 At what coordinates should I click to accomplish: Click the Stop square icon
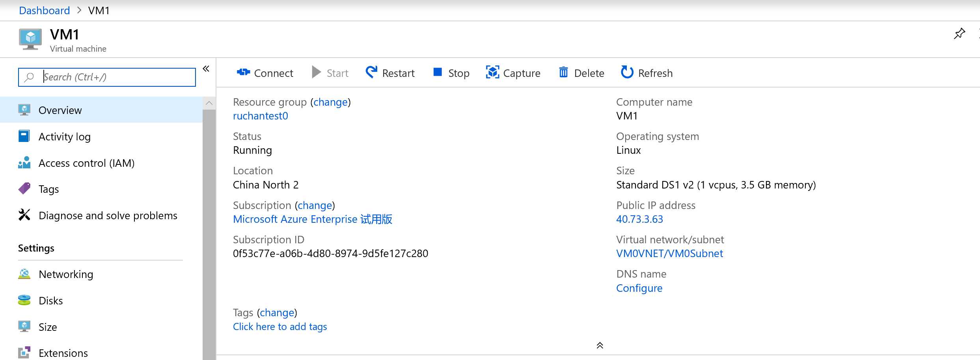(438, 72)
